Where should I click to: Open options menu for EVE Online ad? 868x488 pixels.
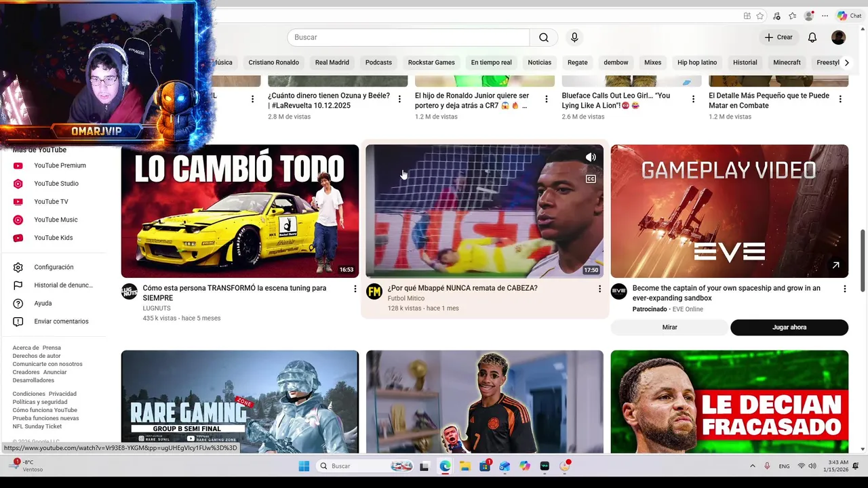844,289
